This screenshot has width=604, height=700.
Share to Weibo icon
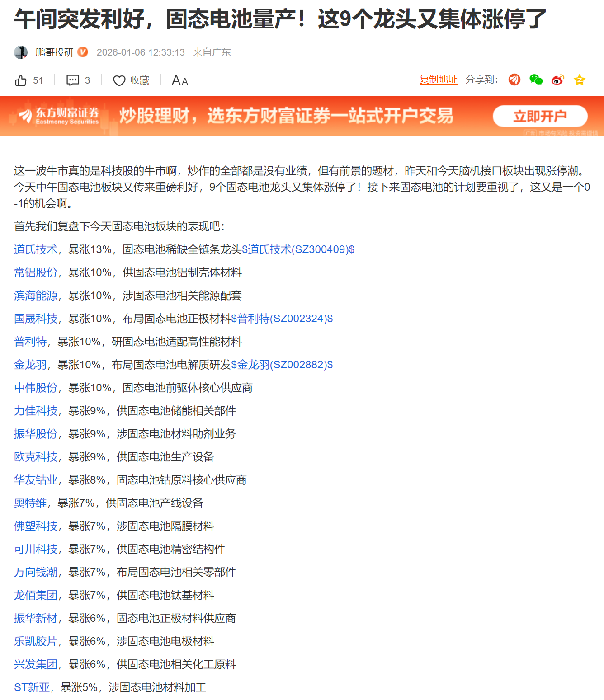tap(557, 80)
